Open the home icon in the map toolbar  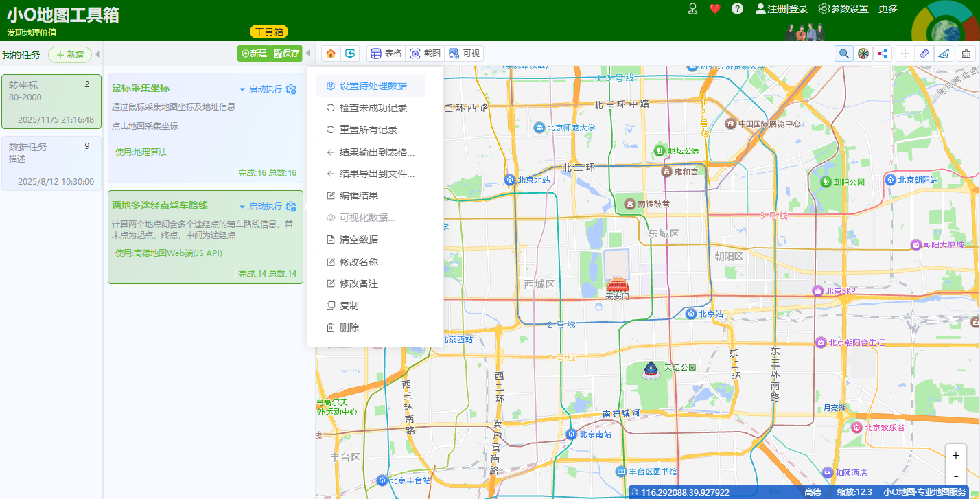coord(331,54)
